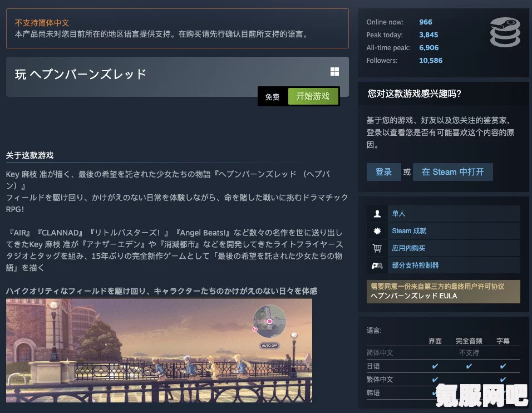Click the 您对这款游戏感兴趣吗? heading
The width and height of the screenshot is (532, 413).
(x=414, y=94)
